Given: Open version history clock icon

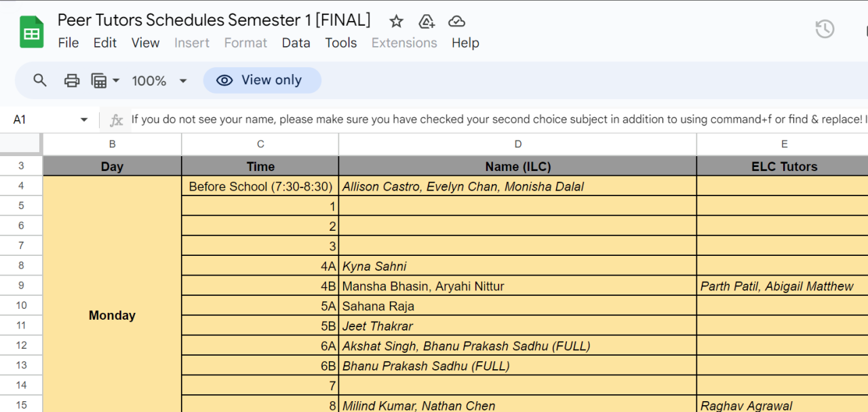Looking at the screenshot, I should click(824, 29).
